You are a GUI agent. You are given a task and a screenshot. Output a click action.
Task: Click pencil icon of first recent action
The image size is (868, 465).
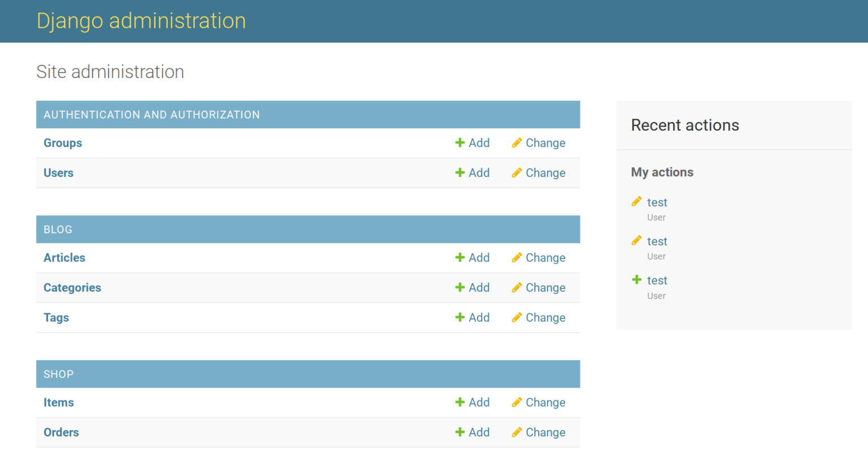(636, 201)
